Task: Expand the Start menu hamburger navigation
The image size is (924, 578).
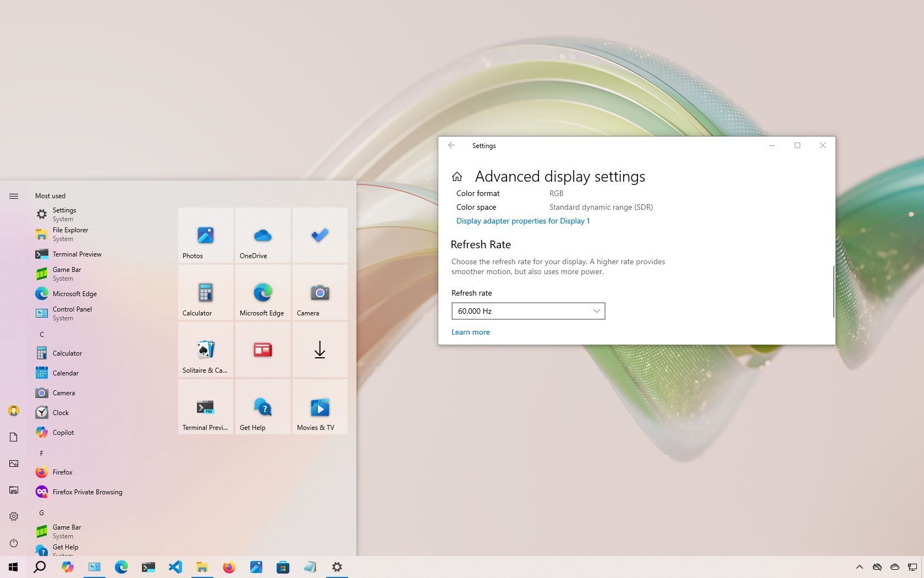Action: pyautogui.click(x=14, y=195)
